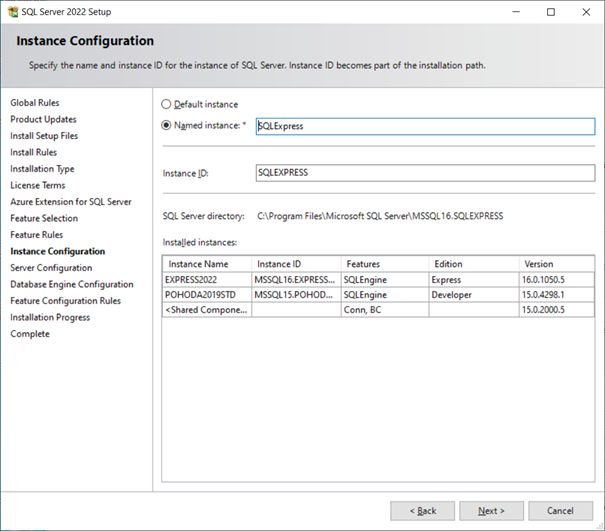Click the Installation Type step
The height and width of the screenshot is (531, 605).
42,169
